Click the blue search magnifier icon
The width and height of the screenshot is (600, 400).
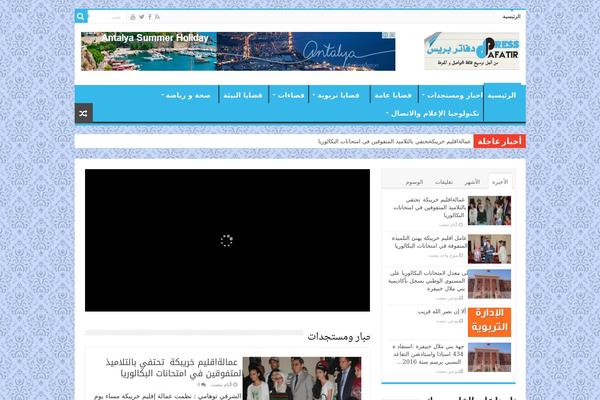[81, 16]
